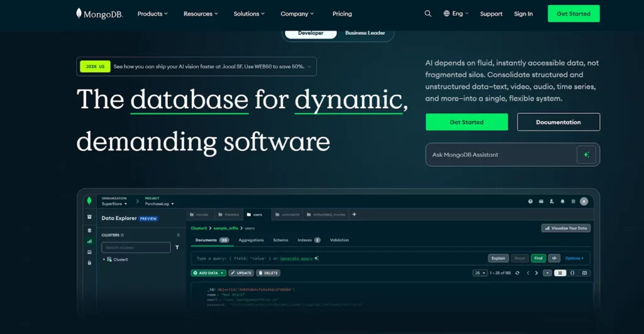Click Get Started in the navbar
Screen dimensions: 644x334
(x=574, y=14)
